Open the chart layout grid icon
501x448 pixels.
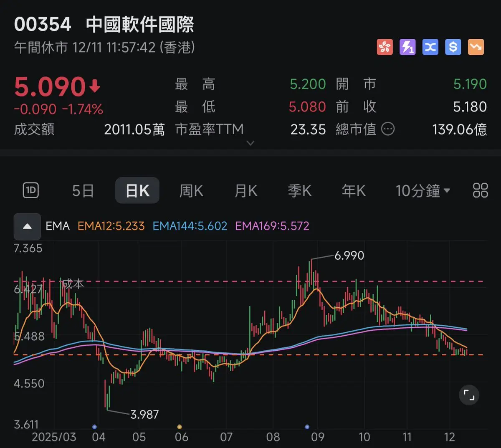[480, 190]
